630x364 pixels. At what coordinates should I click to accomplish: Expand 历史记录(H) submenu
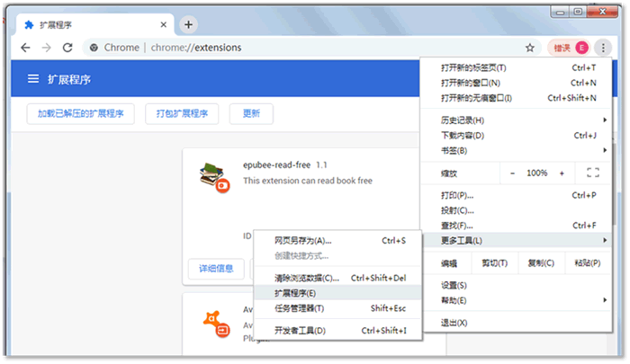[517, 120]
